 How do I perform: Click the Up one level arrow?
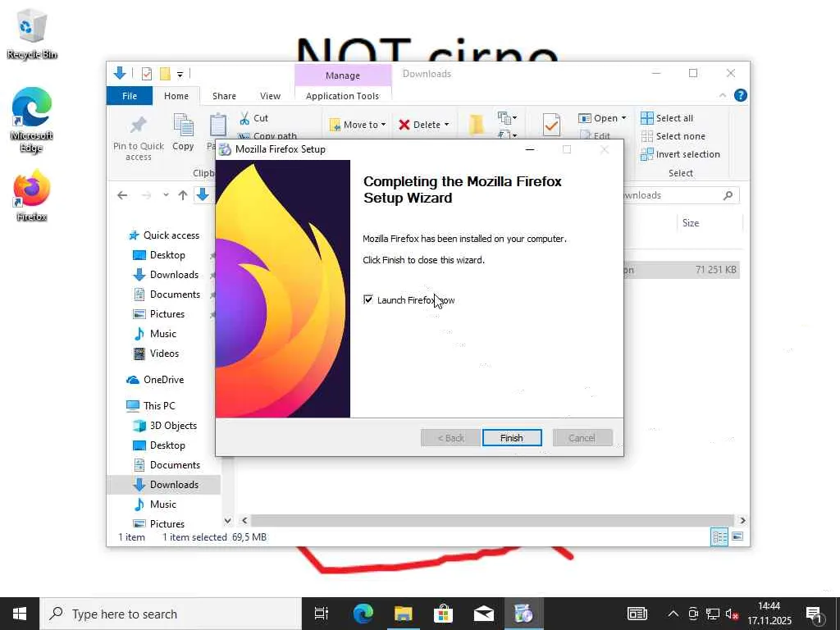pos(183,195)
